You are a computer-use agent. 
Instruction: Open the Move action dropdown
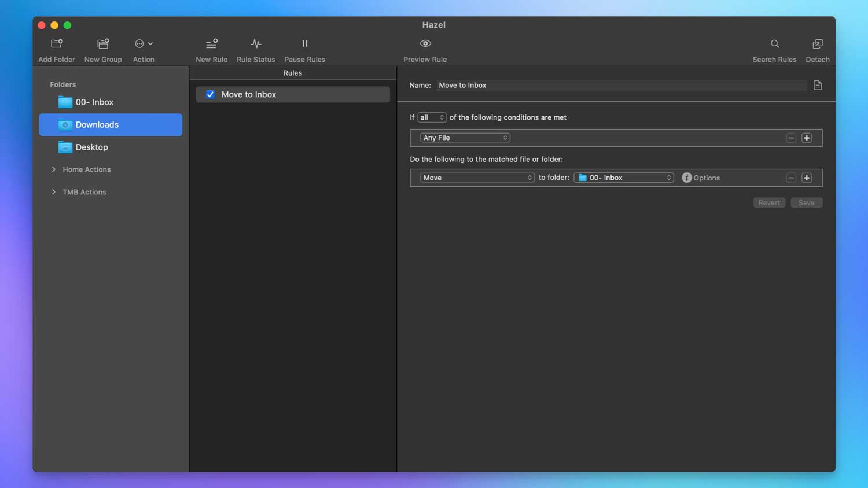pyautogui.click(x=477, y=178)
